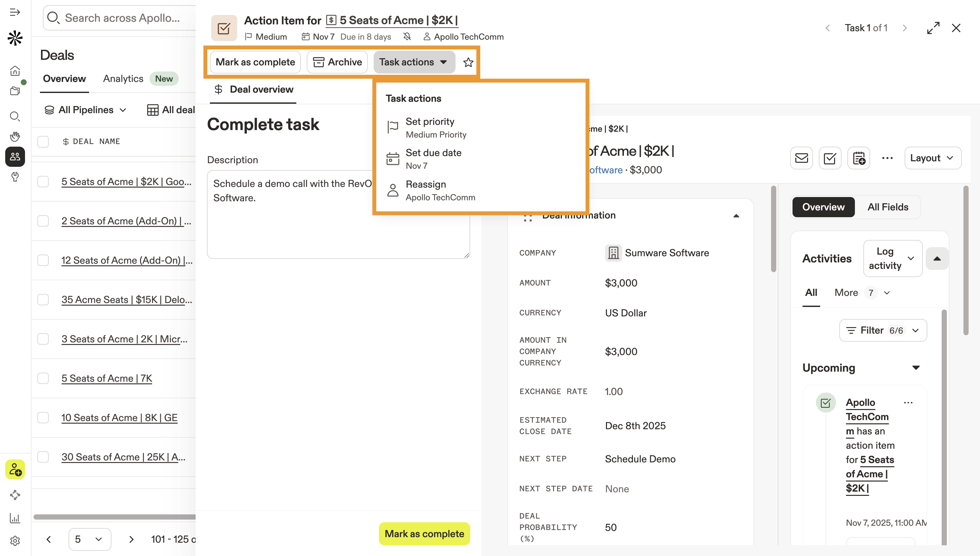The height and width of the screenshot is (556, 980).
Task: Click the calendar add meeting icon
Action: pyautogui.click(x=859, y=158)
